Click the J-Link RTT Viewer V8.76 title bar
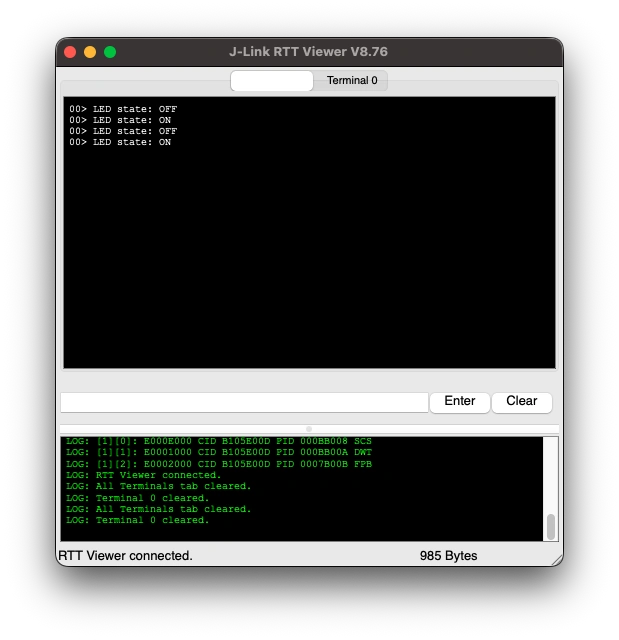619x640 pixels. [x=308, y=52]
